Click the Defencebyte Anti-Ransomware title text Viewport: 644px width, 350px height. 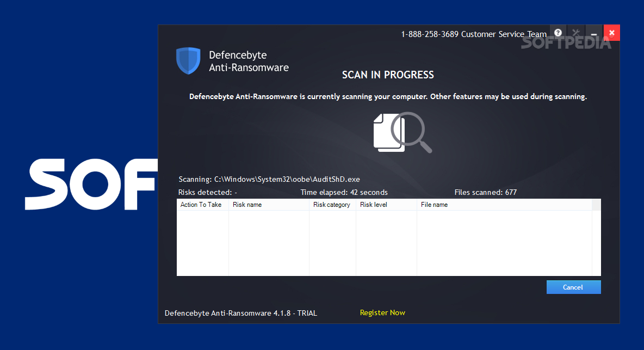click(x=249, y=61)
